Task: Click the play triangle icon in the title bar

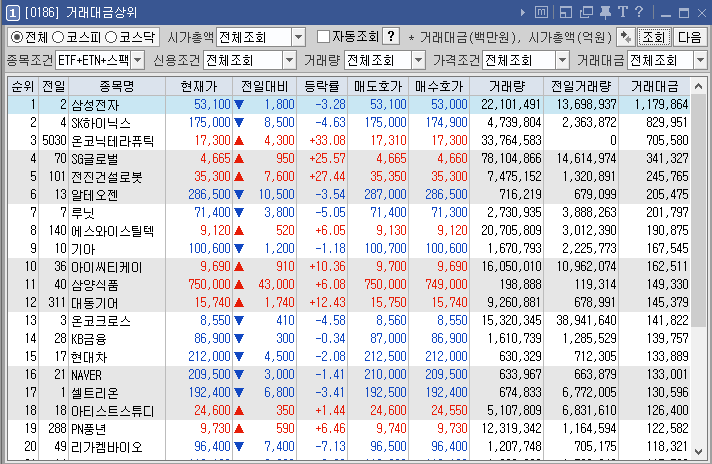Action: coord(523,13)
